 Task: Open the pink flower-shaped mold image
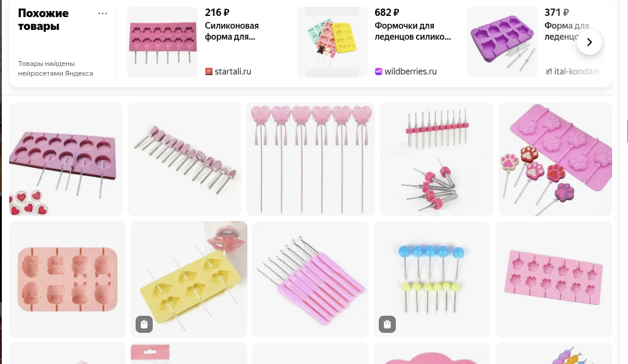553,279
